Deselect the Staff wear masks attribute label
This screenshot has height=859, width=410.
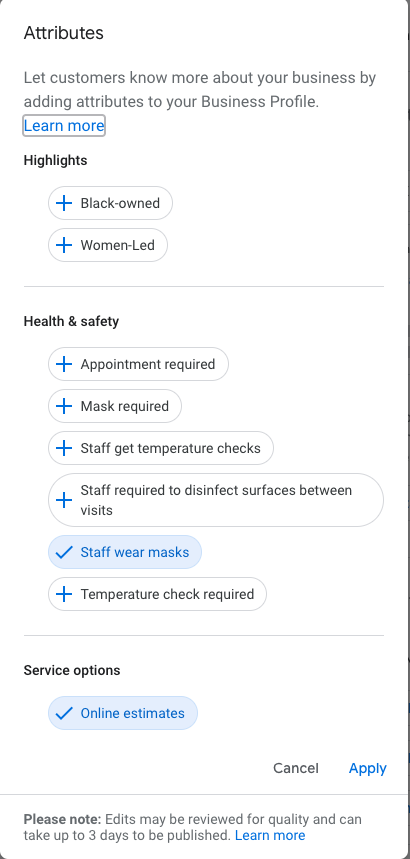(135, 552)
